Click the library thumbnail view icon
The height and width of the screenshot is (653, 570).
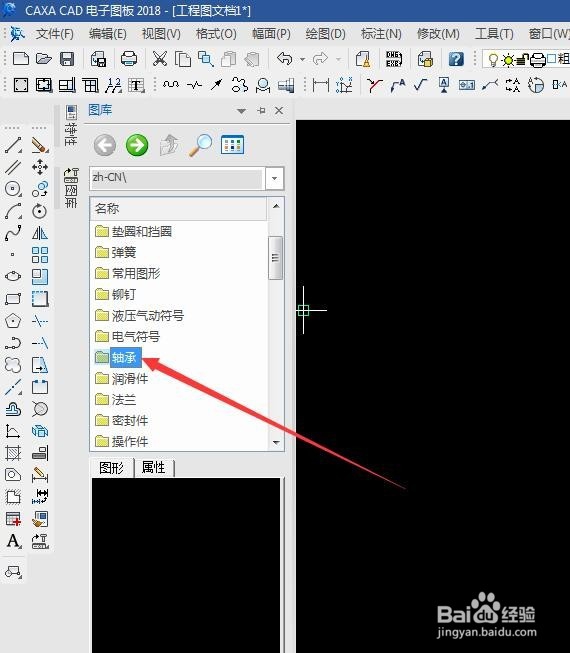tap(232, 145)
